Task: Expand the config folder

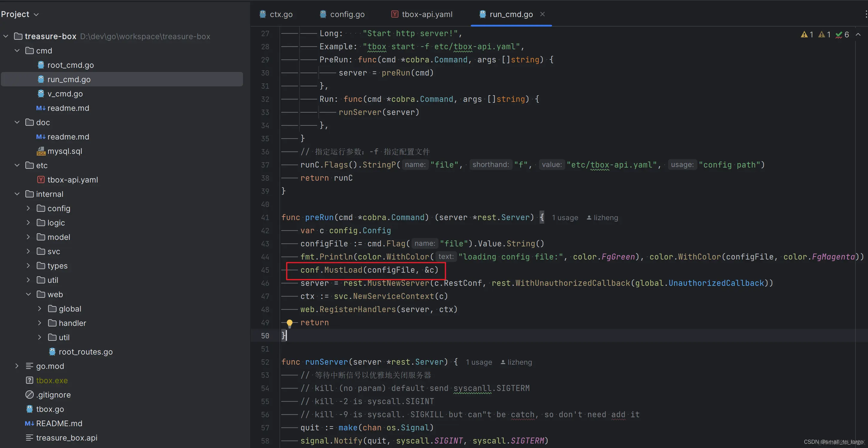Action: pos(28,208)
